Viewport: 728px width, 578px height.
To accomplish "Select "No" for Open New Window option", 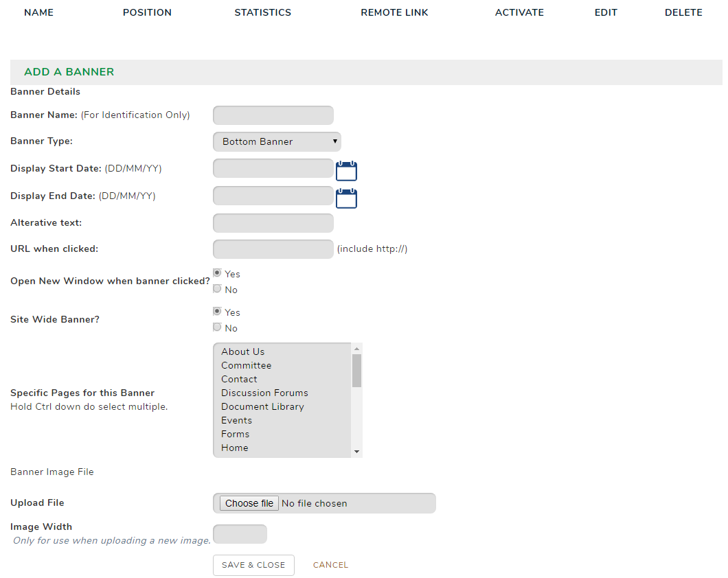I will click(x=217, y=288).
